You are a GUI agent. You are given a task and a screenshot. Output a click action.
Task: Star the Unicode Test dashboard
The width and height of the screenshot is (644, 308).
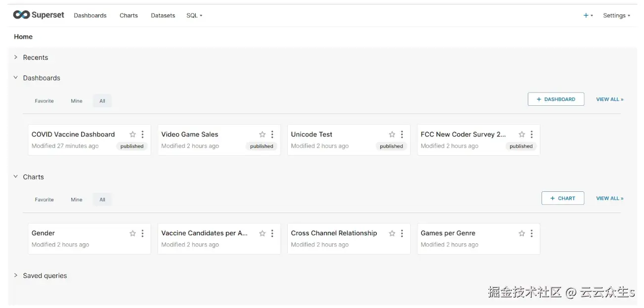click(x=392, y=134)
